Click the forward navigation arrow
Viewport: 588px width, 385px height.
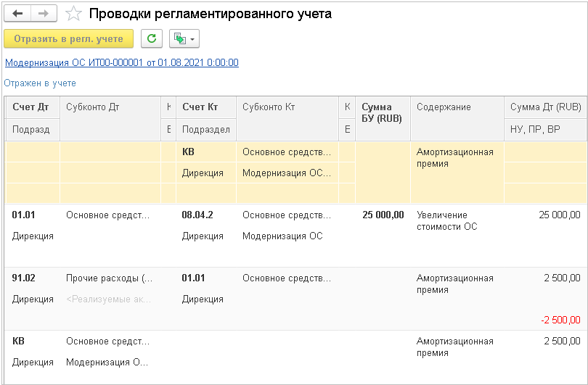[43, 14]
